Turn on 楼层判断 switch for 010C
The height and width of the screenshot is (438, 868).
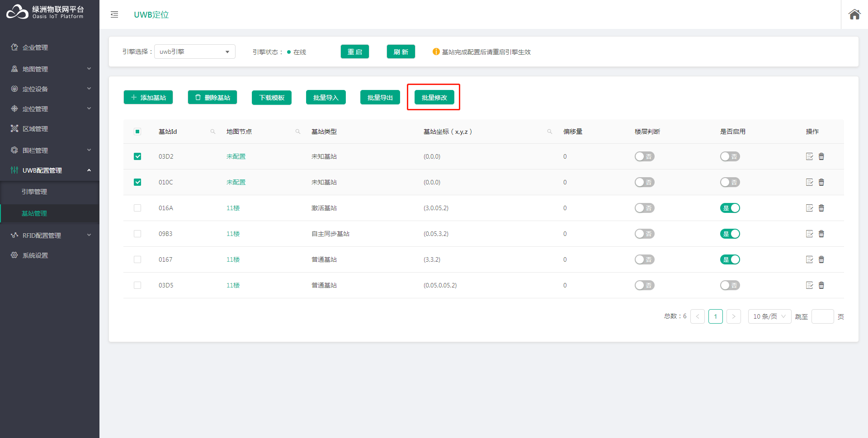pyautogui.click(x=645, y=182)
